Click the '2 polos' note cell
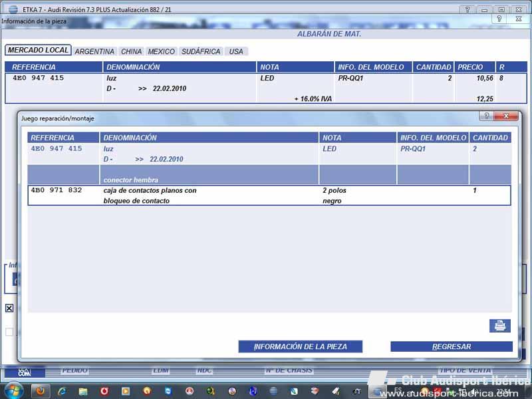 (x=334, y=190)
